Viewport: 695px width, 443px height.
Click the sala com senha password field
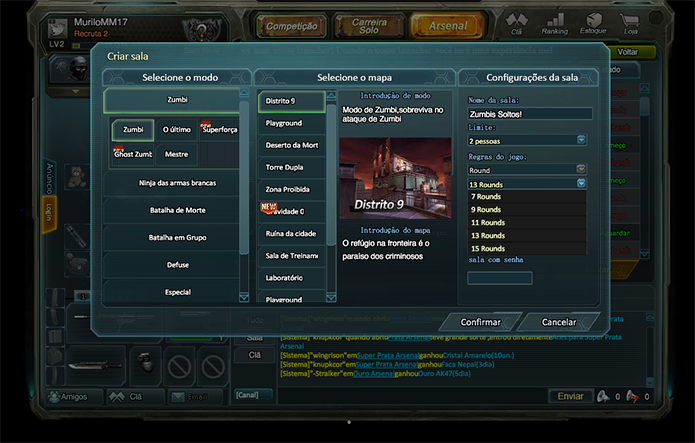500,278
